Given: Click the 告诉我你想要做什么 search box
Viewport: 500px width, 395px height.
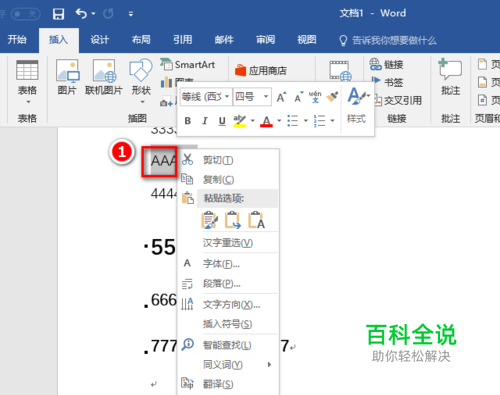Looking at the screenshot, I should 388,40.
